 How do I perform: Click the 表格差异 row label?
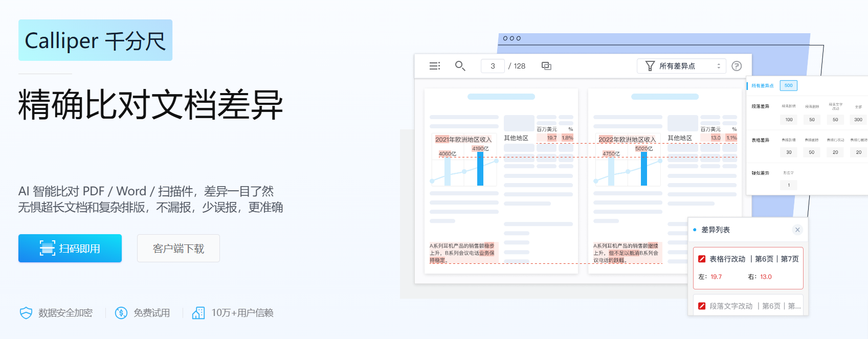click(760, 140)
